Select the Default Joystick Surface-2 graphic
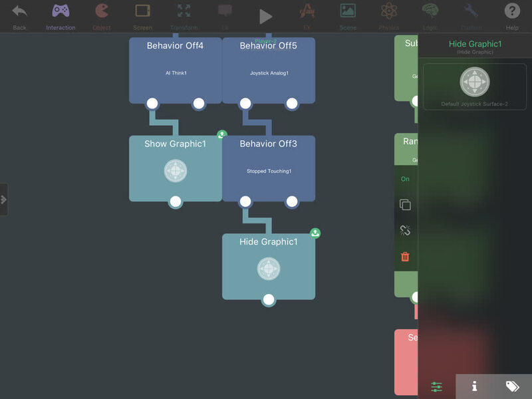The height and width of the screenshot is (399, 532). click(x=475, y=86)
